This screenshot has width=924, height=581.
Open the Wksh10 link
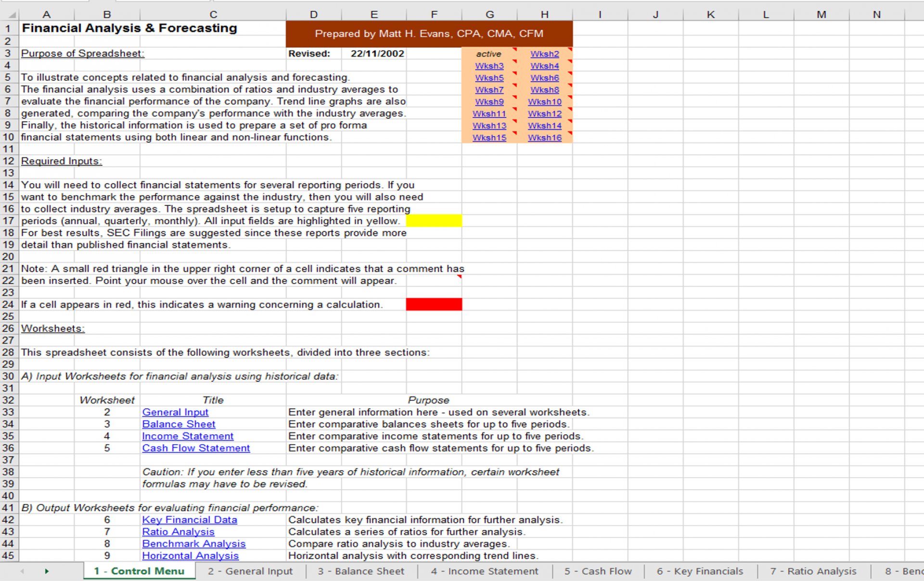(544, 102)
